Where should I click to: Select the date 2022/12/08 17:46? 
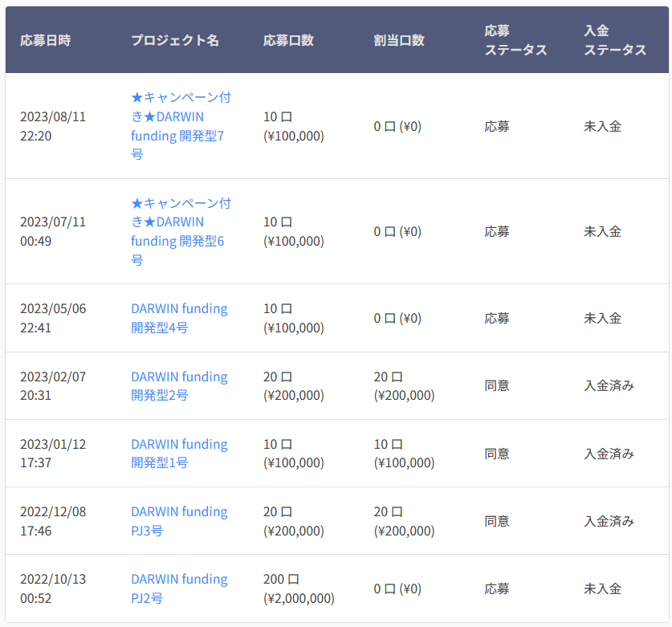click(x=53, y=521)
